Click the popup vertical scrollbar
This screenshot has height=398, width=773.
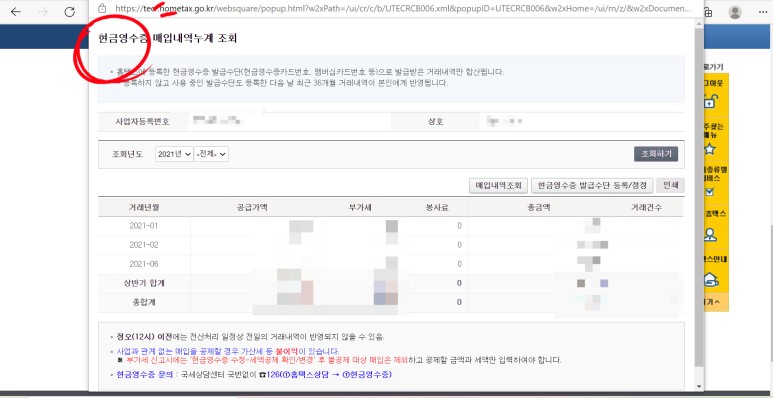[x=699, y=197]
